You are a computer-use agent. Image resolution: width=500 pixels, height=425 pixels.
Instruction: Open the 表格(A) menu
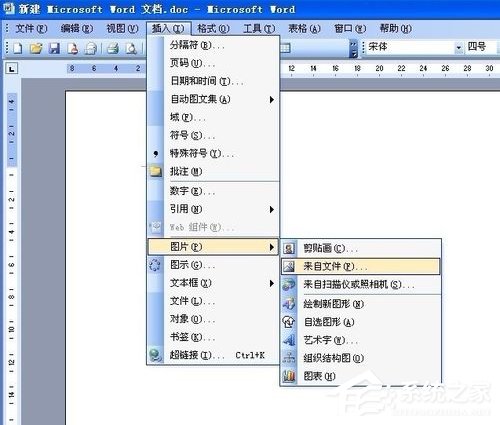click(304, 29)
